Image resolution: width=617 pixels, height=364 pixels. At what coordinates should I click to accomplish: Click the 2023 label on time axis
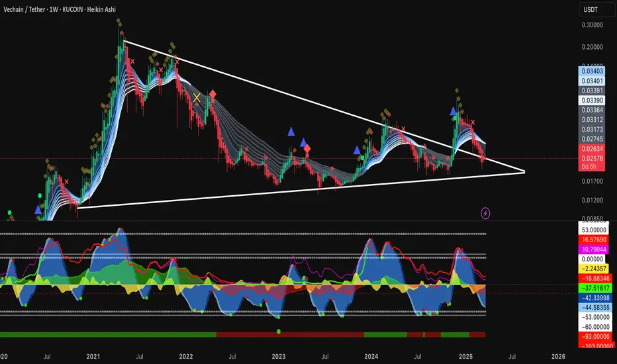(x=279, y=357)
